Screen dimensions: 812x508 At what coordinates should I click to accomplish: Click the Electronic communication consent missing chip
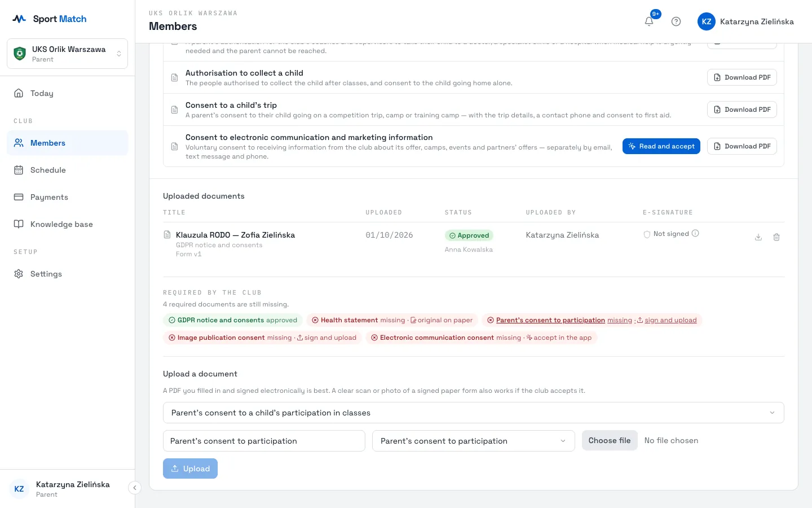[481, 338]
